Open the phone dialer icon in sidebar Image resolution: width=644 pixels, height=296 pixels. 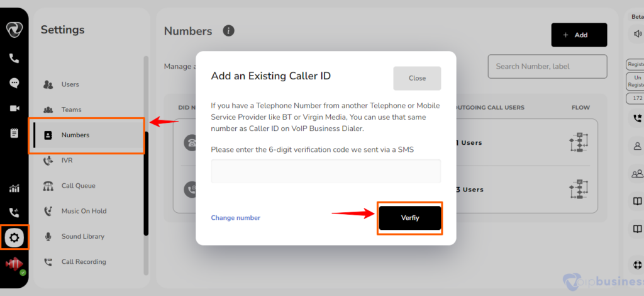14,59
